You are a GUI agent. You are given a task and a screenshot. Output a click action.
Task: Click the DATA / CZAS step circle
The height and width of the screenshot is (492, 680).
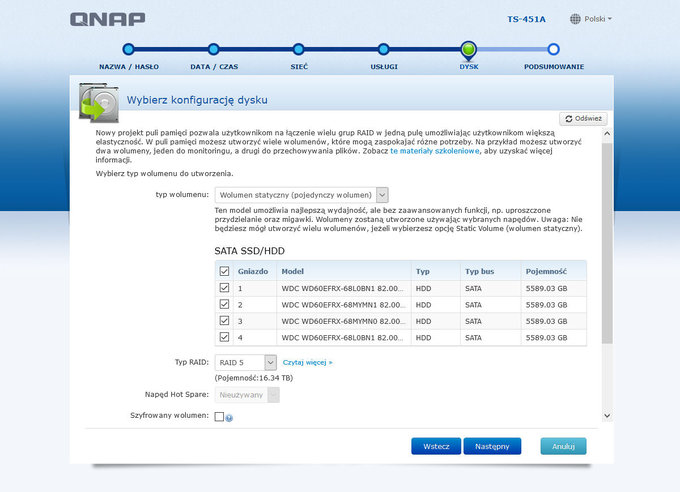(x=213, y=49)
